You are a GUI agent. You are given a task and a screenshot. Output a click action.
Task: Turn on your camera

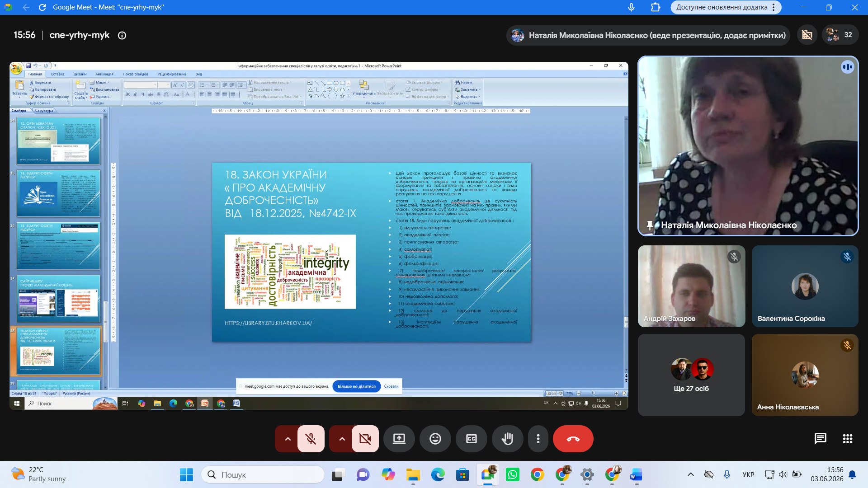pyautogui.click(x=365, y=439)
